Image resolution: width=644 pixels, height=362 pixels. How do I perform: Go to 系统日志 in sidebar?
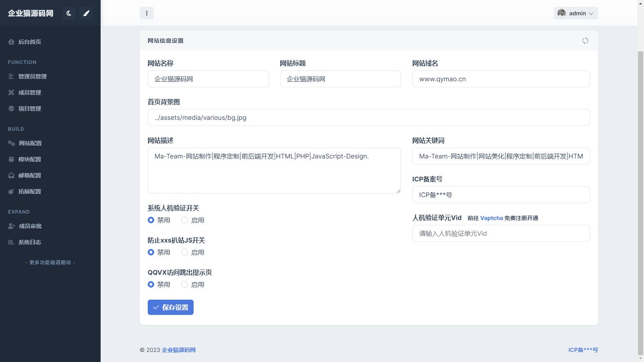click(x=29, y=242)
